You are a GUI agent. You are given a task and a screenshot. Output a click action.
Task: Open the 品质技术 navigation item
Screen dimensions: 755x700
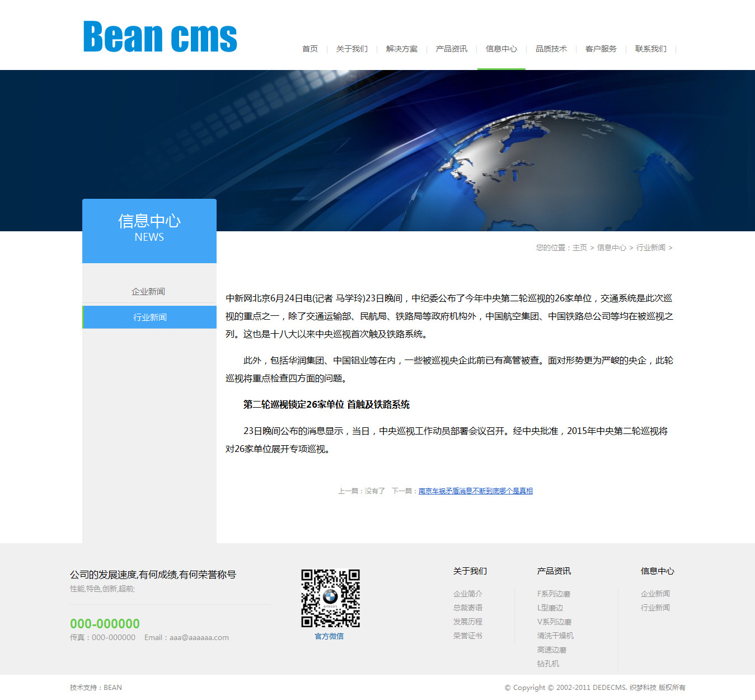(551, 49)
